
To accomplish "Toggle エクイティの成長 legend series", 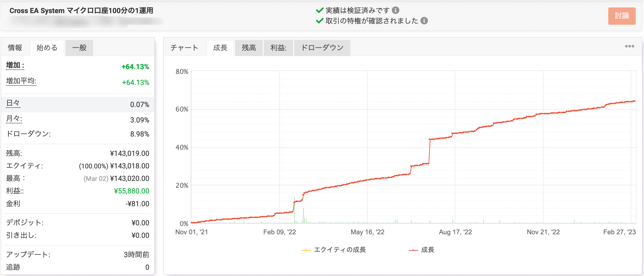I will [334, 250].
